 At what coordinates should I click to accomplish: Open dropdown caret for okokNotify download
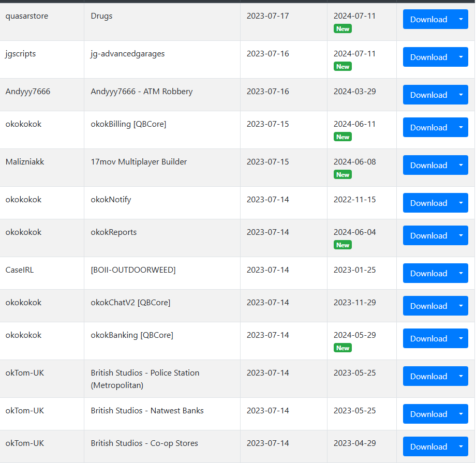point(461,203)
